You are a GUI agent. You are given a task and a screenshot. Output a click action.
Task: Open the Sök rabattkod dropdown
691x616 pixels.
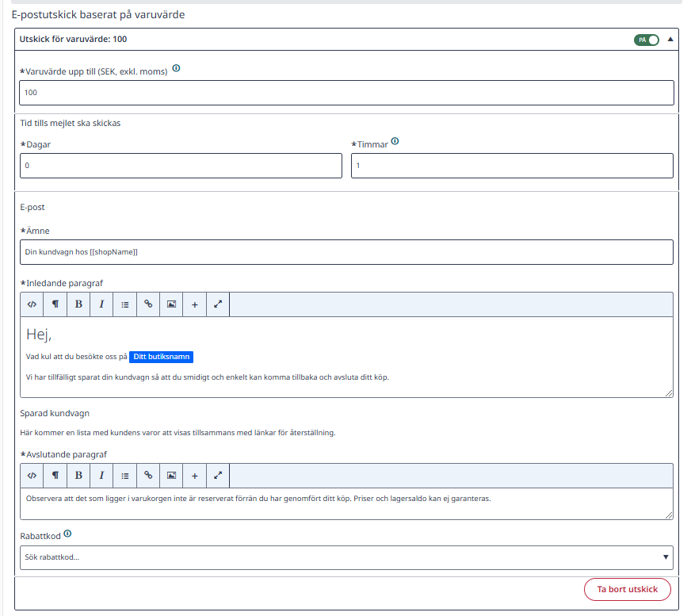[346, 557]
